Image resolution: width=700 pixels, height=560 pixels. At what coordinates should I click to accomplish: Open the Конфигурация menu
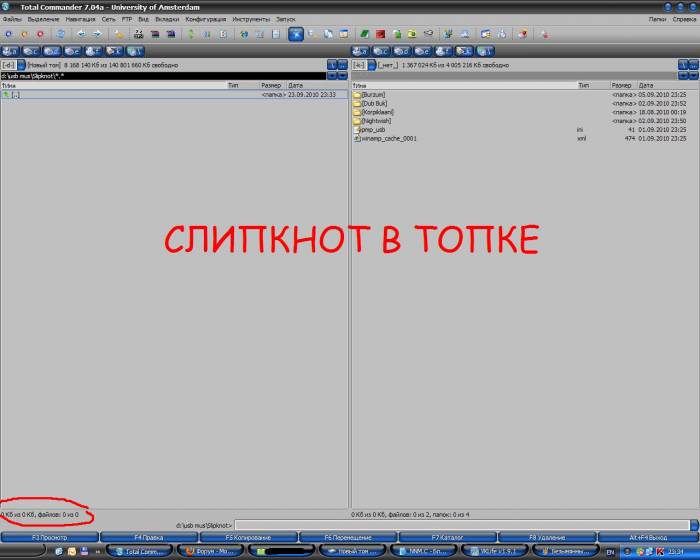coord(205,19)
